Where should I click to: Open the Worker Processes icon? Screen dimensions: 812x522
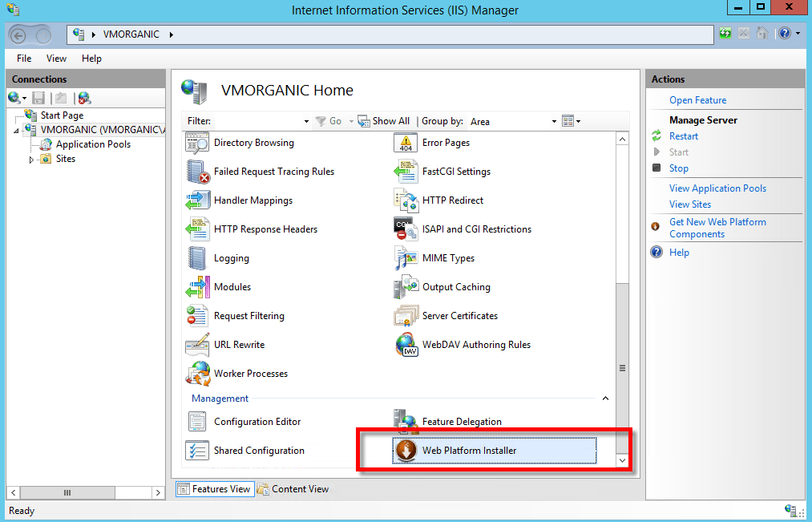click(198, 374)
